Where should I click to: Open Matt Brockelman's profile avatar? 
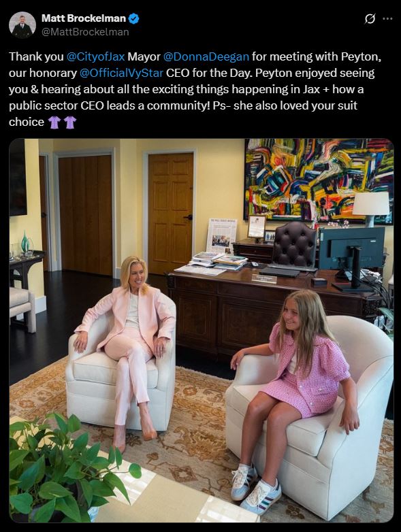22,25
